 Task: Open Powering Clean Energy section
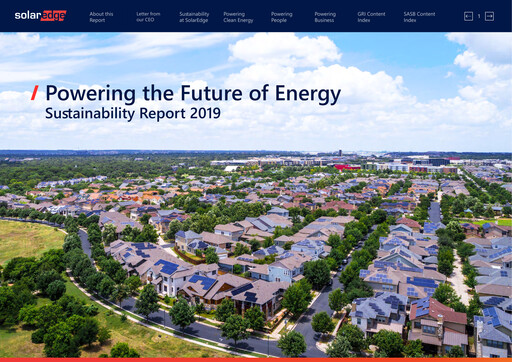pyautogui.click(x=238, y=17)
